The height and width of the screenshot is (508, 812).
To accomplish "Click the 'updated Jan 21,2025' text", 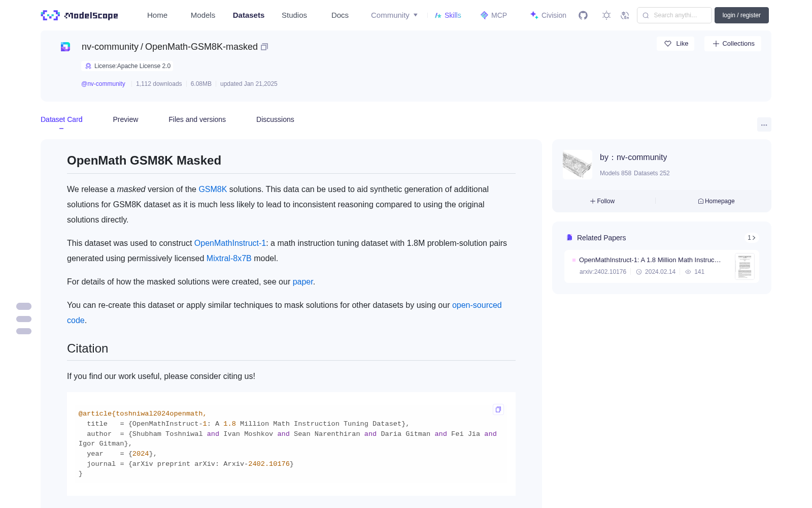I will point(249,84).
